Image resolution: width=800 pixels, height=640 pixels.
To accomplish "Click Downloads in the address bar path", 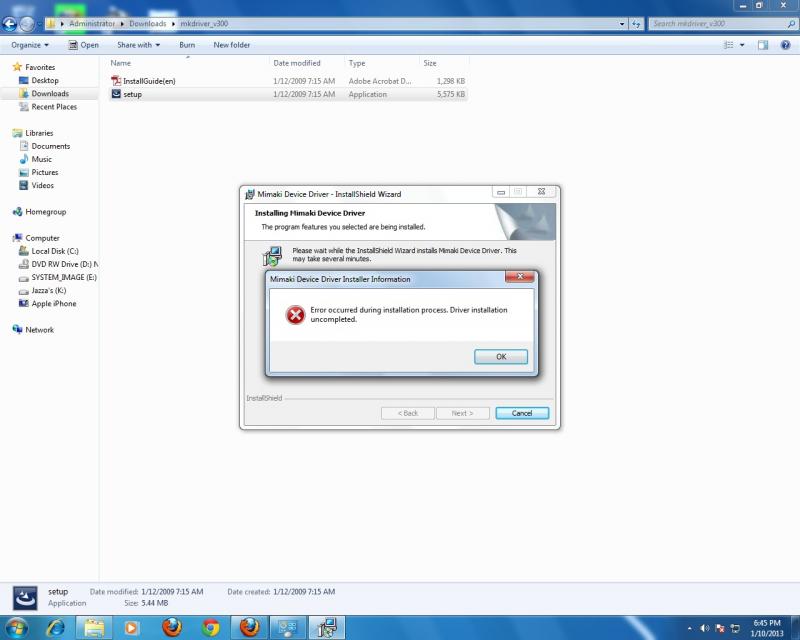I will [147, 23].
